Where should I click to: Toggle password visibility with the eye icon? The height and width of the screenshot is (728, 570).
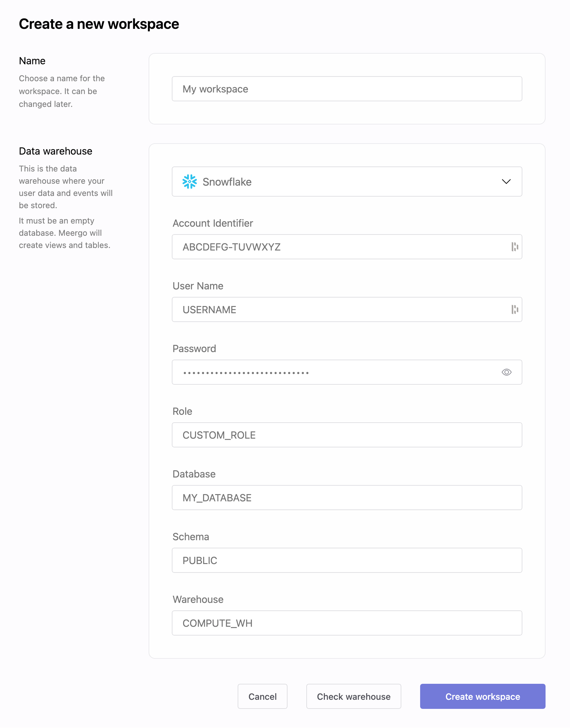click(x=506, y=372)
